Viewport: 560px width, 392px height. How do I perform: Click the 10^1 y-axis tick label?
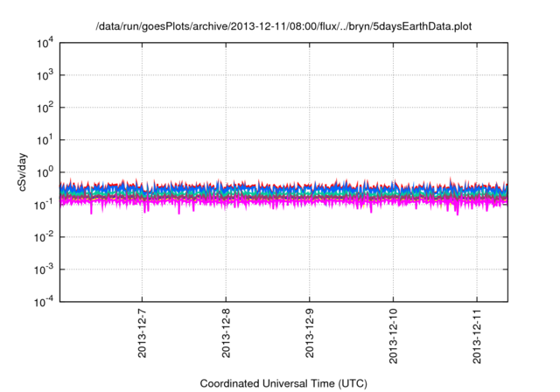[45, 140]
